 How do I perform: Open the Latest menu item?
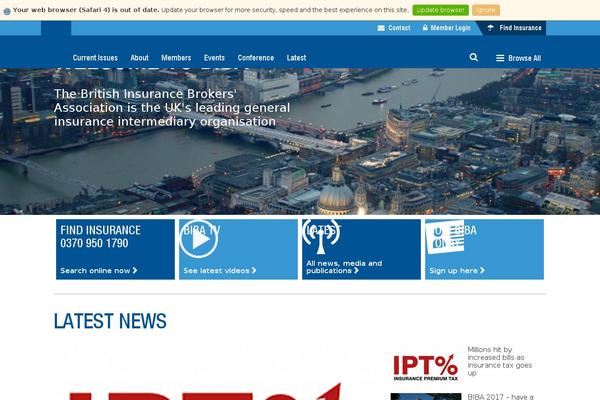tap(296, 58)
